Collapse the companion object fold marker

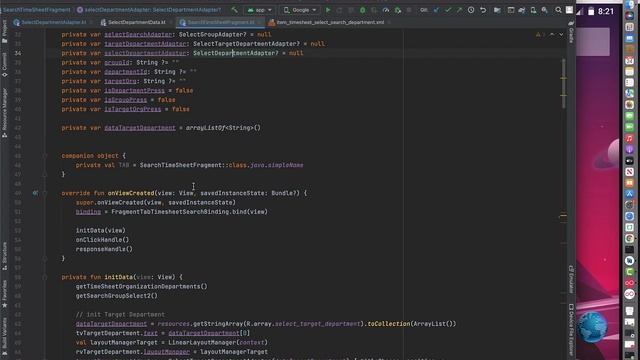point(45,156)
